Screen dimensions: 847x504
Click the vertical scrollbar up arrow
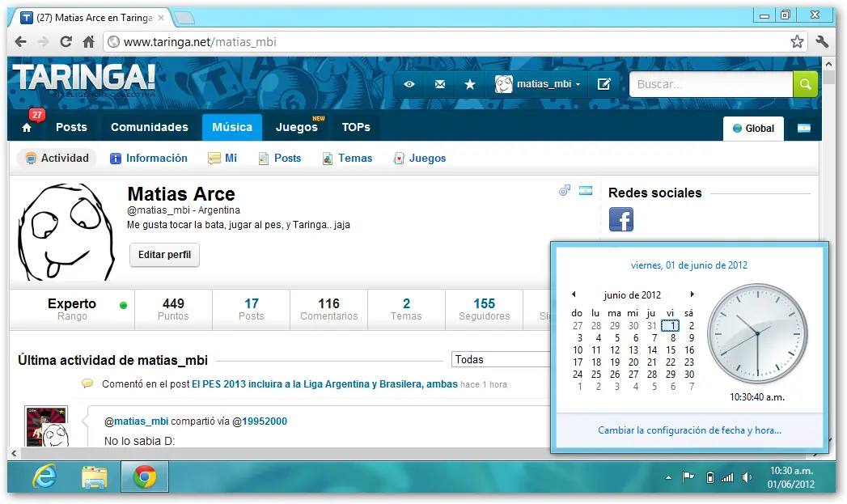tap(828, 64)
